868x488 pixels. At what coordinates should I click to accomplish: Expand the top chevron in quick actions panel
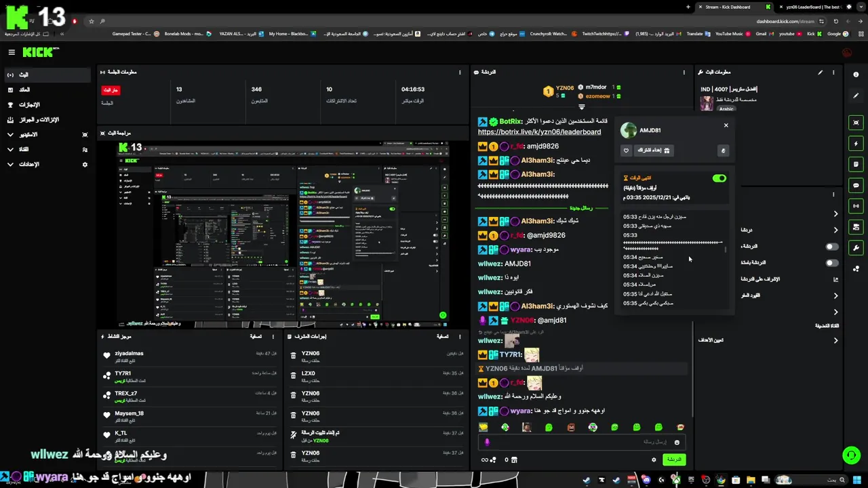(835, 213)
